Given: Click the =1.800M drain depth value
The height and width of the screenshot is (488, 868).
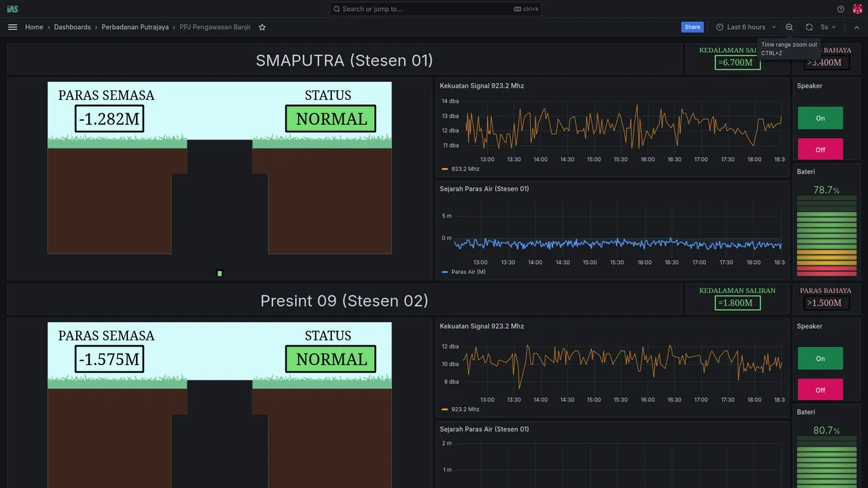Looking at the screenshot, I should click(738, 303).
